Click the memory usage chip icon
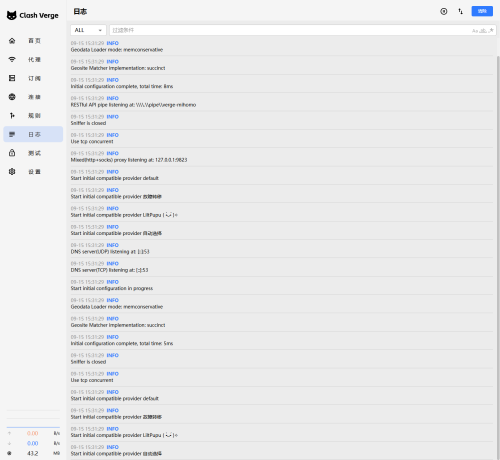Viewport: 500px width, 460px height. [x=9, y=453]
